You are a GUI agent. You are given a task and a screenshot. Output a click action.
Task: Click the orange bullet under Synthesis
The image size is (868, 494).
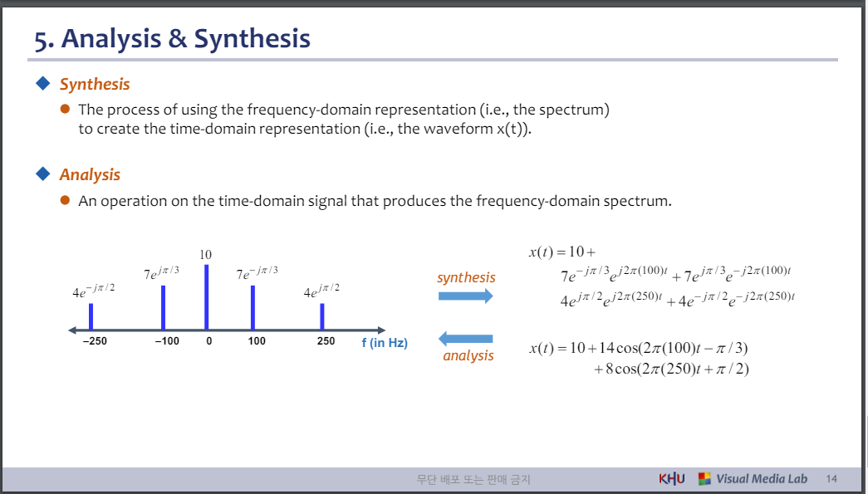66,109
